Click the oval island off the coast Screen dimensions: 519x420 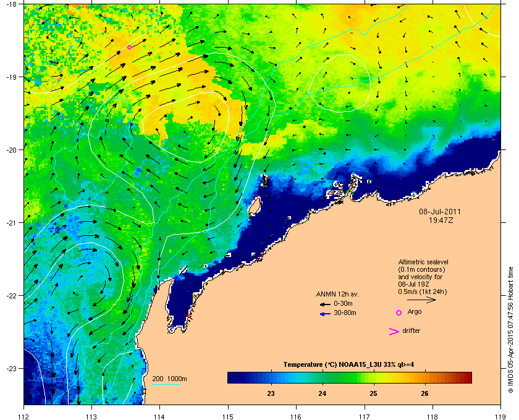point(254,207)
